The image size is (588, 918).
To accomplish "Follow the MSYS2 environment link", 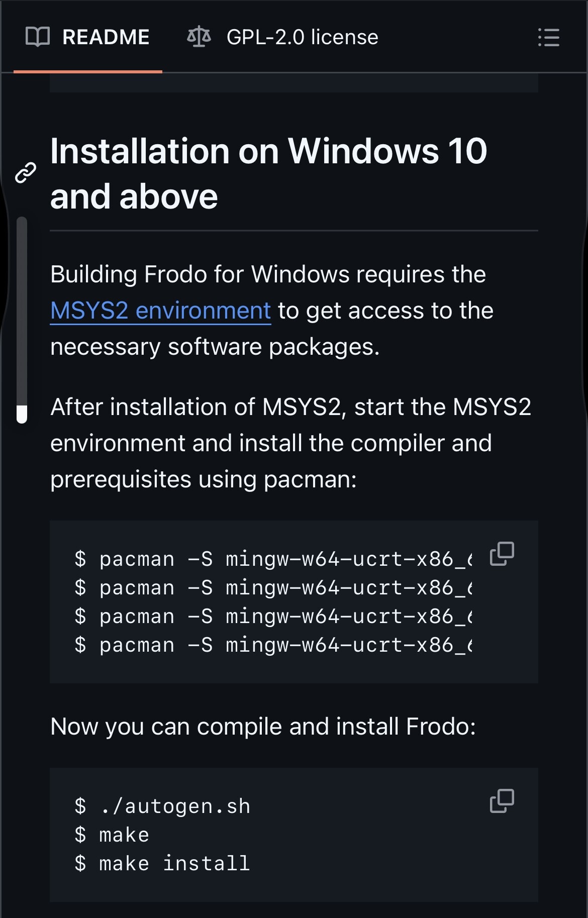I will [161, 311].
